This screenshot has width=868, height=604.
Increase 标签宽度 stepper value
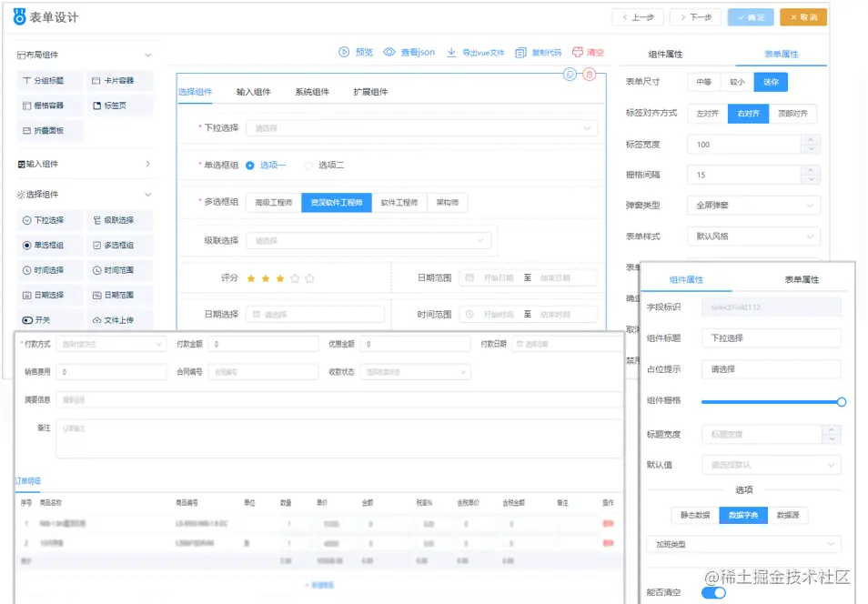pyautogui.click(x=811, y=140)
